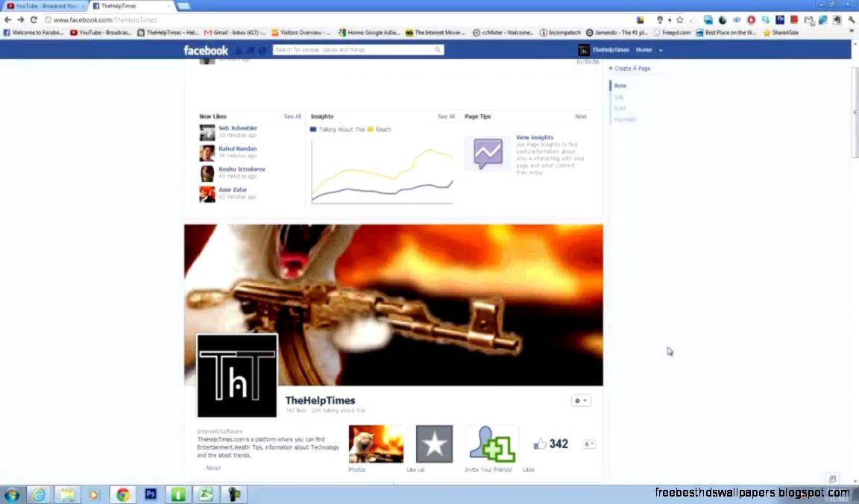Open the Incompetech bookmark
The width and height of the screenshot is (859, 504).
[x=560, y=33]
